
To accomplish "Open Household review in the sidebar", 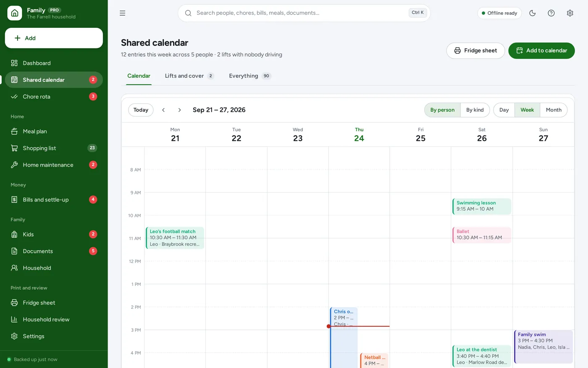I will (54, 320).
